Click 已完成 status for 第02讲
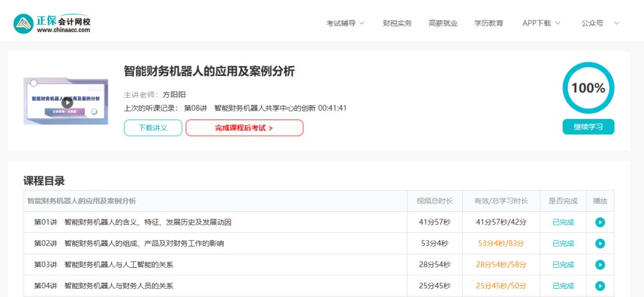Viewport: 644px width, 297px height. pyautogui.click(x=563, y=243)
